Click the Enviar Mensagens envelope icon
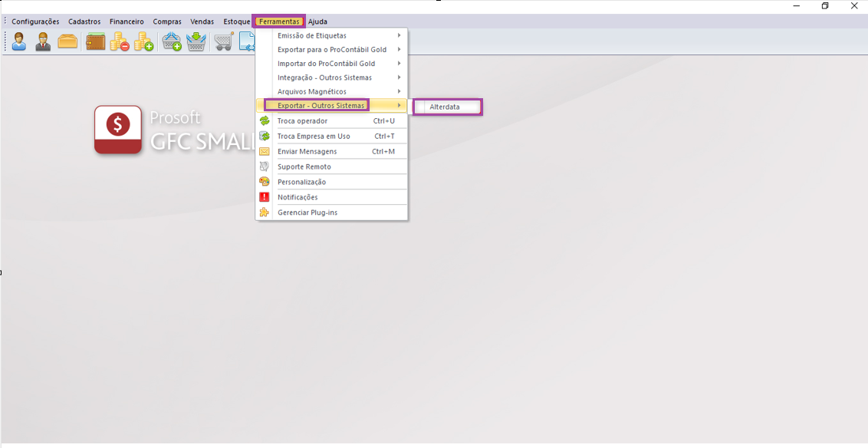 265,151
